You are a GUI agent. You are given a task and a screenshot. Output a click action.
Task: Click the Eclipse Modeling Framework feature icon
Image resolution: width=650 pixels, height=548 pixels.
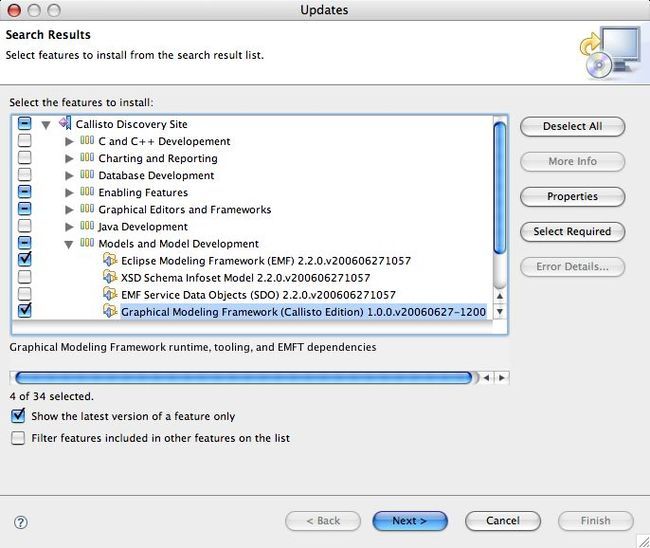point(110,260)
